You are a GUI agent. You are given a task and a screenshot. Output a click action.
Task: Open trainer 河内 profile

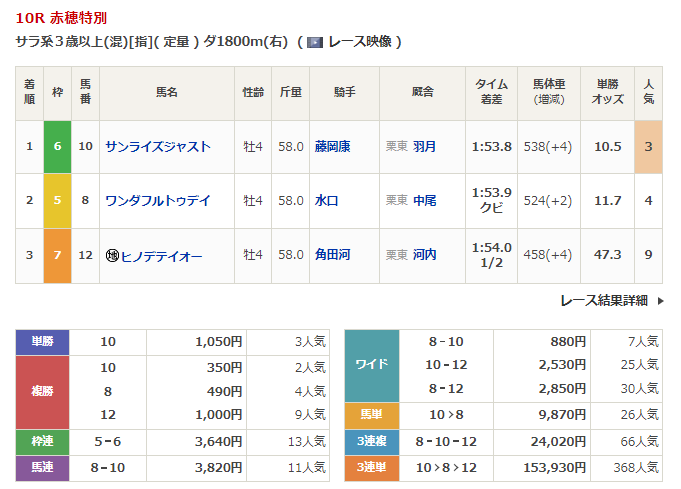point(425,256)
